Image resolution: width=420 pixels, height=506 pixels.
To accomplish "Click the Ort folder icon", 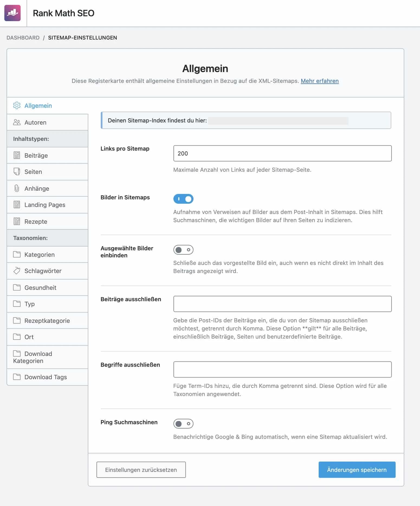I will click(17, 337).
